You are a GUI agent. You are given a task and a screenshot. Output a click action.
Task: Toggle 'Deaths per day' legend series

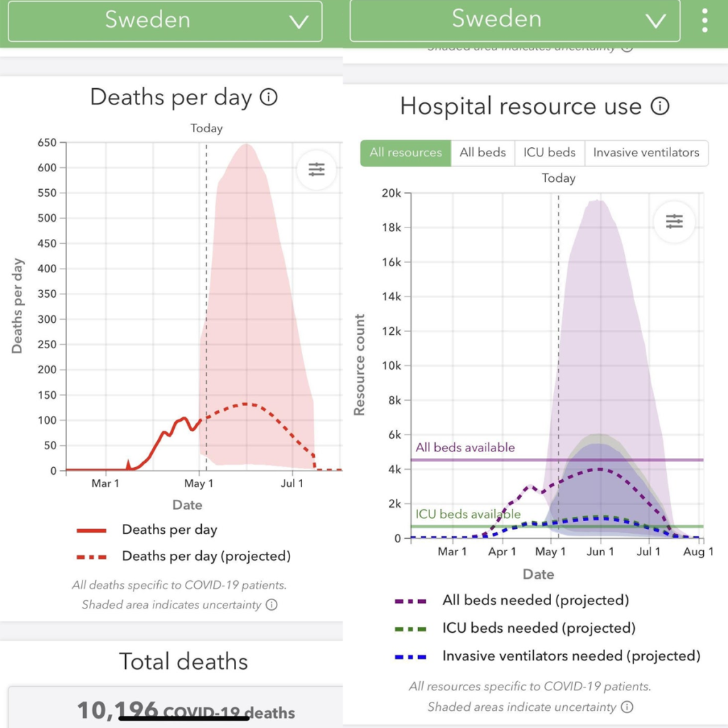point(169,530)
